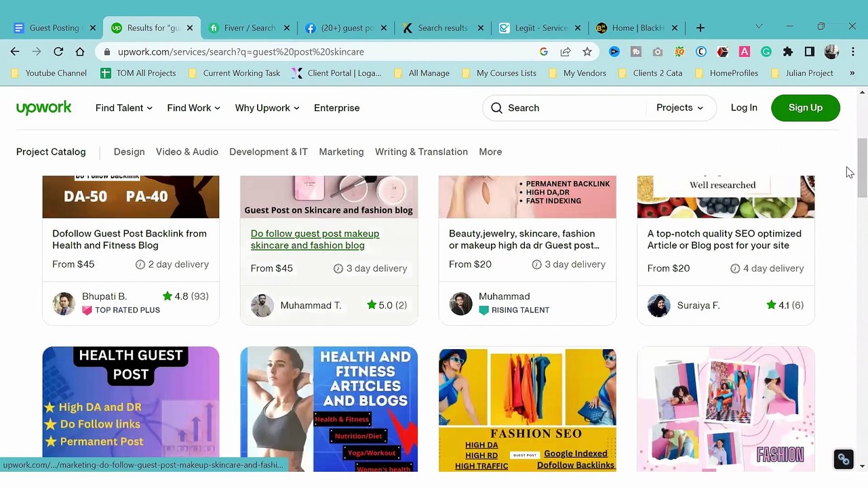Open TOM All Projects bookmark
The width and height of the screenshot is (868, 488).
[x=138, y=73]
